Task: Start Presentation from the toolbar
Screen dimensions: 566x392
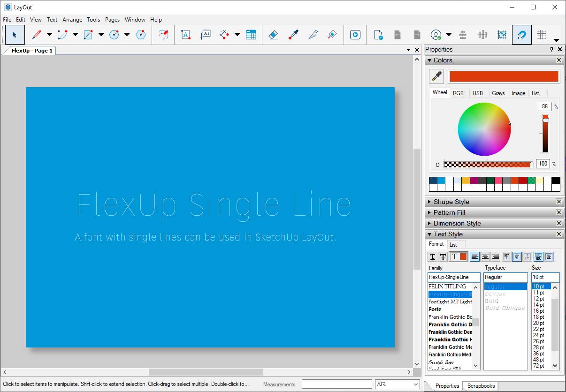Action: tap(355, 35)
